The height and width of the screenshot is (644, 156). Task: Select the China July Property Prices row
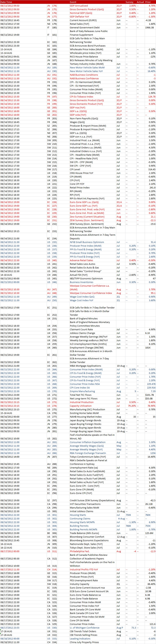(x=84, y=642)
